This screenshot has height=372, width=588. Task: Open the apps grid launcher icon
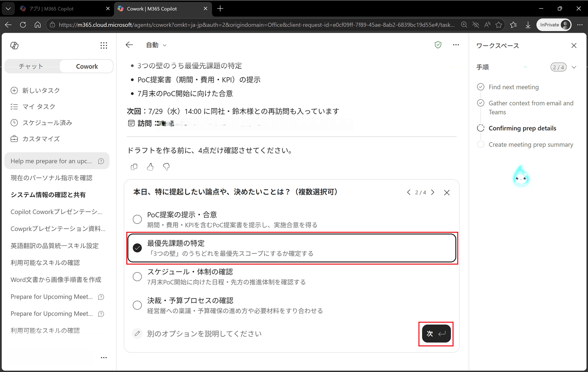tap(103, 45)
